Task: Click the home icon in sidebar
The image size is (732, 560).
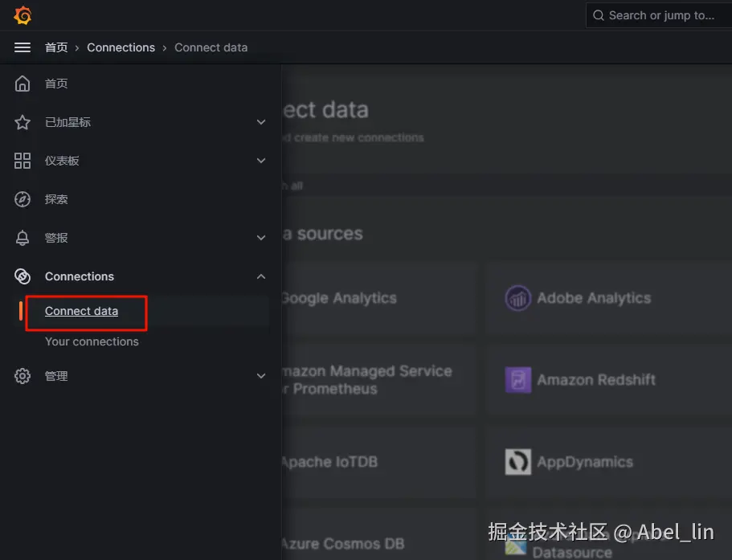Action: [22, 84]
